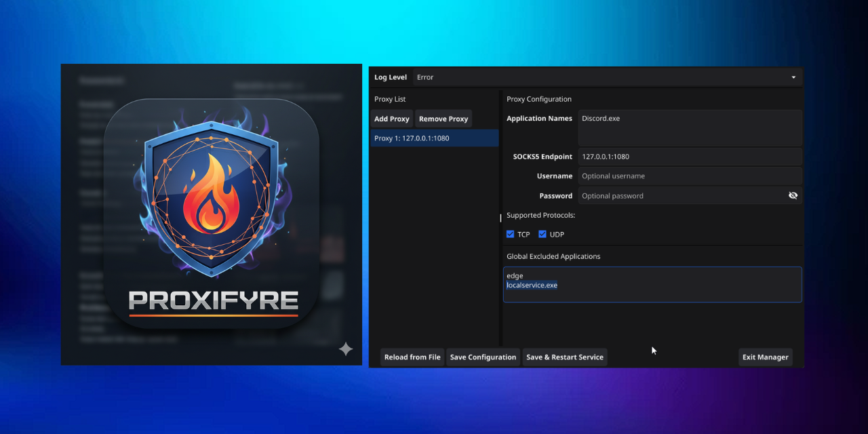Disable the UDP protocol checkbox
Image resolution: width=868 pixels, height=434 pixels.
click(542, 234)
